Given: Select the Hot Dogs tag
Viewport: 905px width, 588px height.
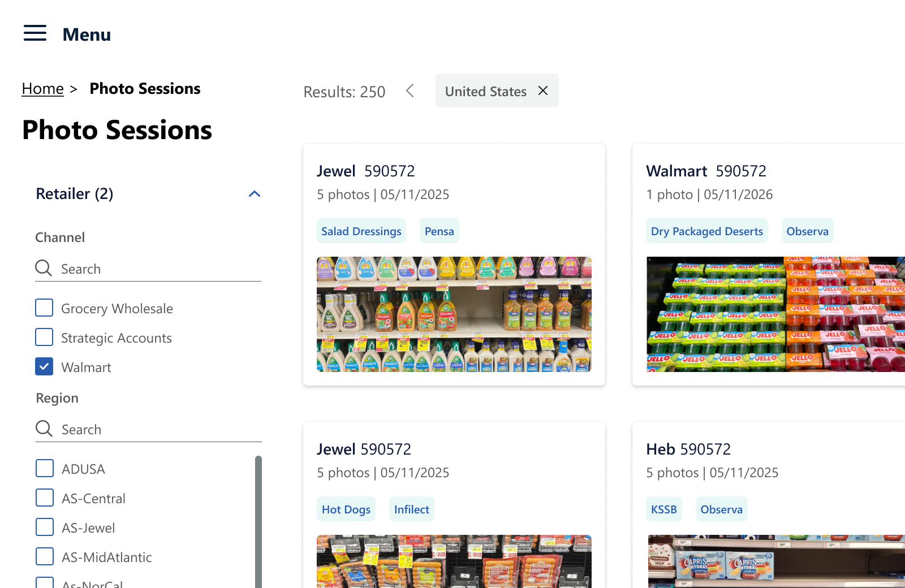Looking at the screenshot, I should pos(346,509).
